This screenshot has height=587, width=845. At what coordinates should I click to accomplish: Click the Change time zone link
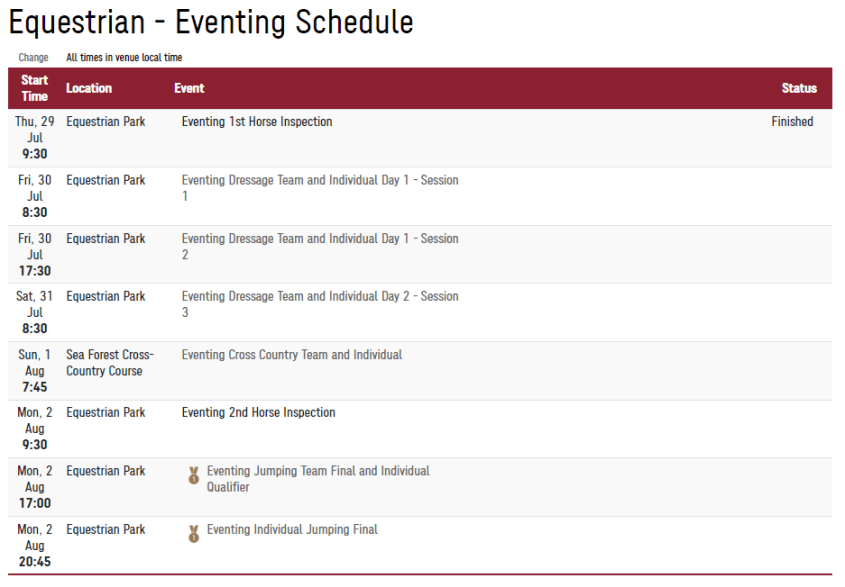[33, 58]
